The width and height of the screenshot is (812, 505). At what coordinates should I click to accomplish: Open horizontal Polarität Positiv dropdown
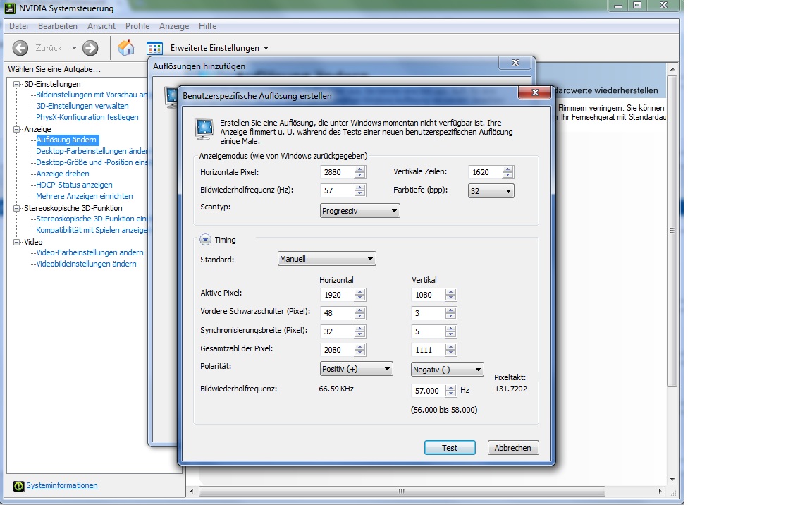pos(356,369)
